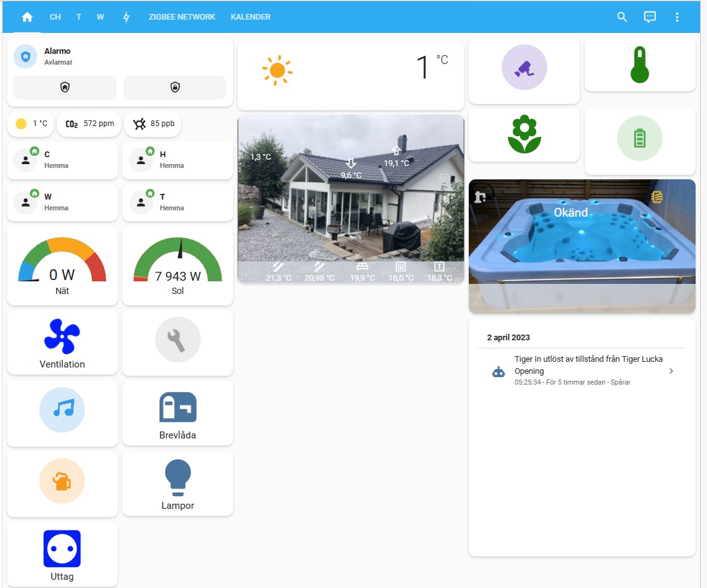Open the Uttag power socket icon
707x588 pixels.
click(62, 548)
